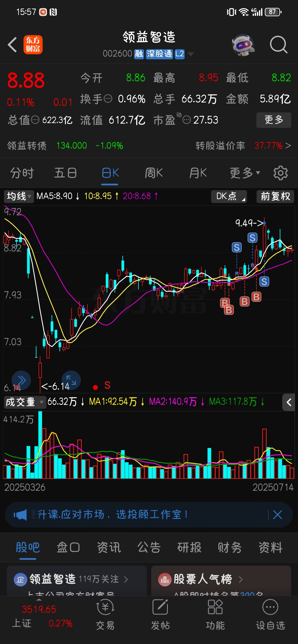Tap the 深股通 badge
298x644 pixels.
[159, 54]
